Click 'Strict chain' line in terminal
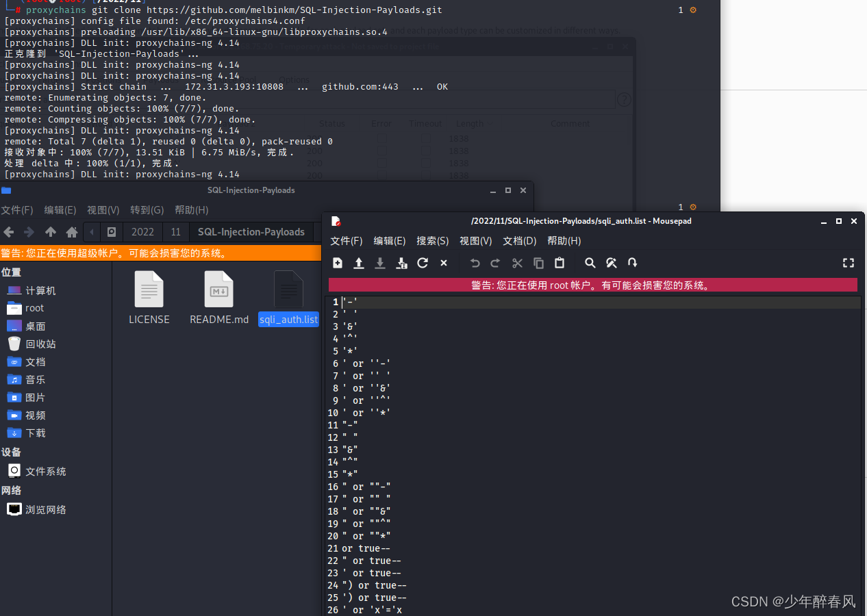The width and height of the screenshot is (867, 616). tap(226, 87)
